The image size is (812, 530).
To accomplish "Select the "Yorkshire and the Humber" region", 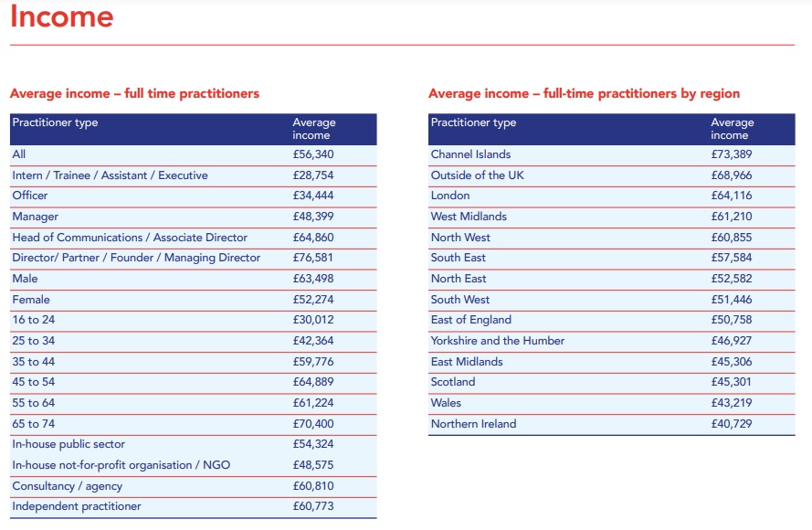I will [x=497, y=341].
